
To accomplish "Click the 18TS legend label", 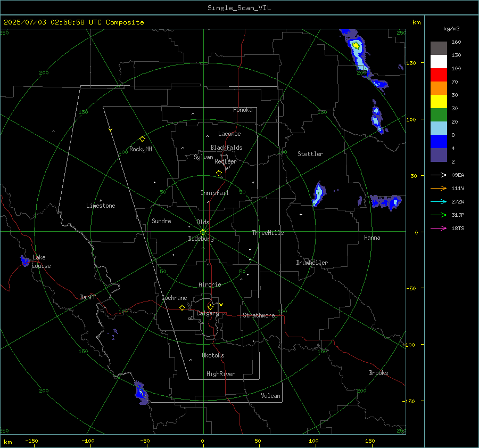I will click(x=458, y=229).
